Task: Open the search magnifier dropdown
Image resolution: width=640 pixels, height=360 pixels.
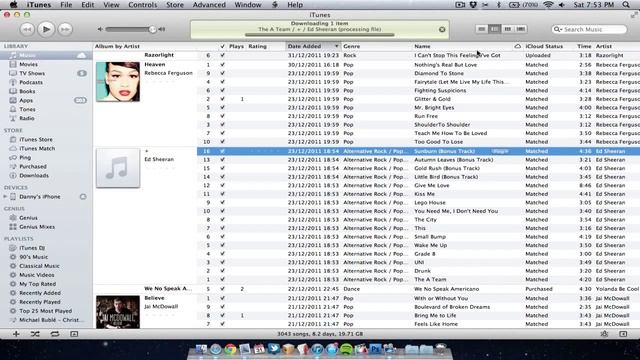Action: click(557, 29)
